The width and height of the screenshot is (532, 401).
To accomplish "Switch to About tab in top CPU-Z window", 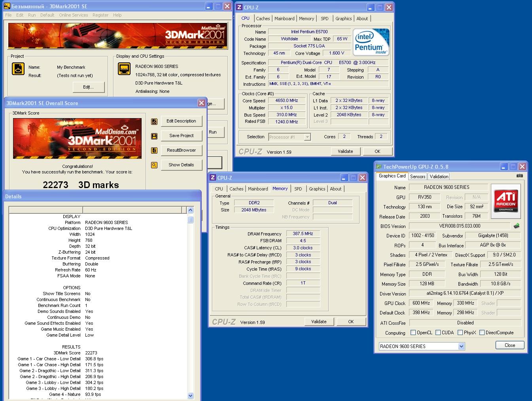I will tap(362, 19).
